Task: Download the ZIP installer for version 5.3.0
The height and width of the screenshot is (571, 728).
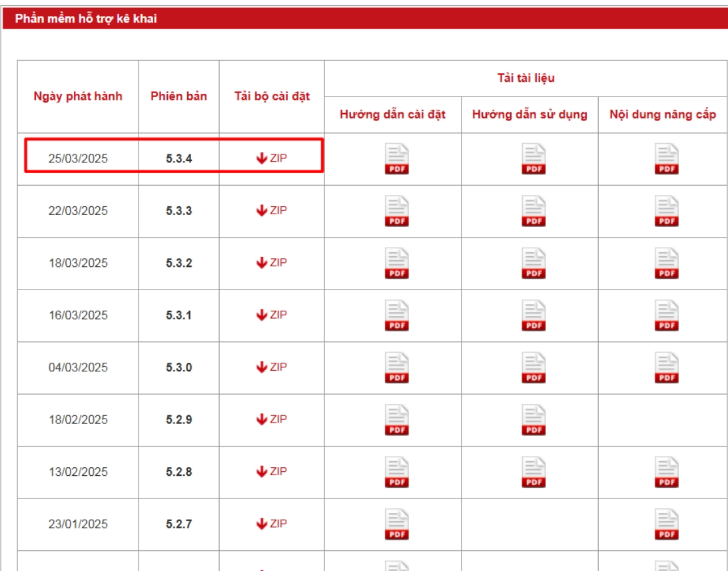Action: tap(272, 367)
